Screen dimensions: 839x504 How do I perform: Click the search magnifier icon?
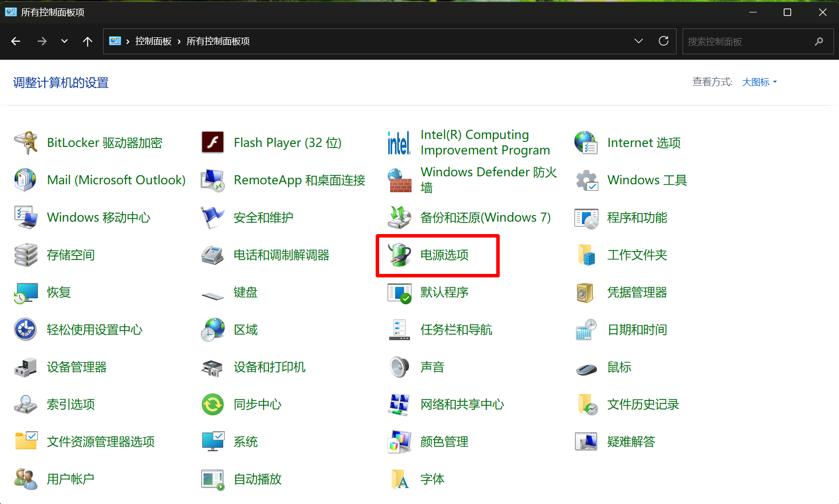pos(819,41)
